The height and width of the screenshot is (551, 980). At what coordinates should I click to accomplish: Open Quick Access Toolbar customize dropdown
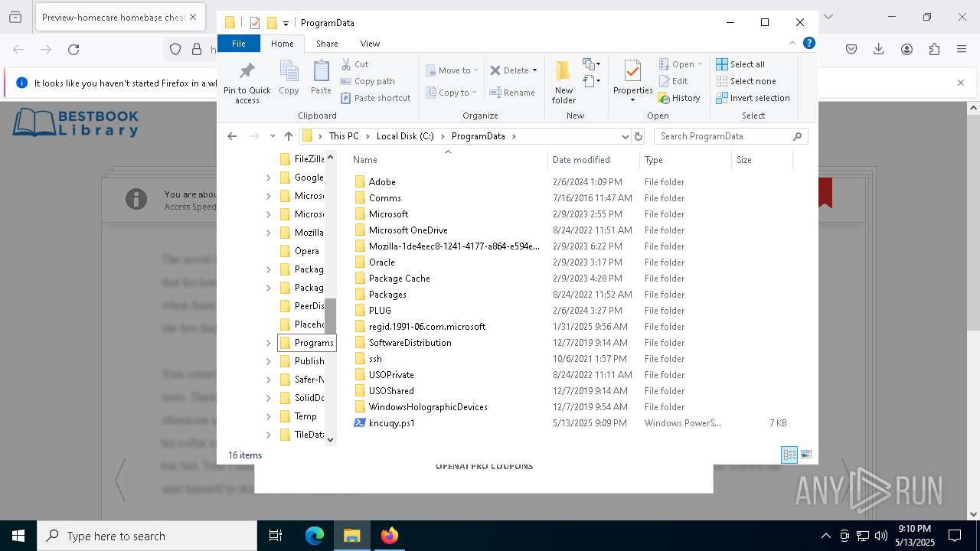(x=286, y=24)
